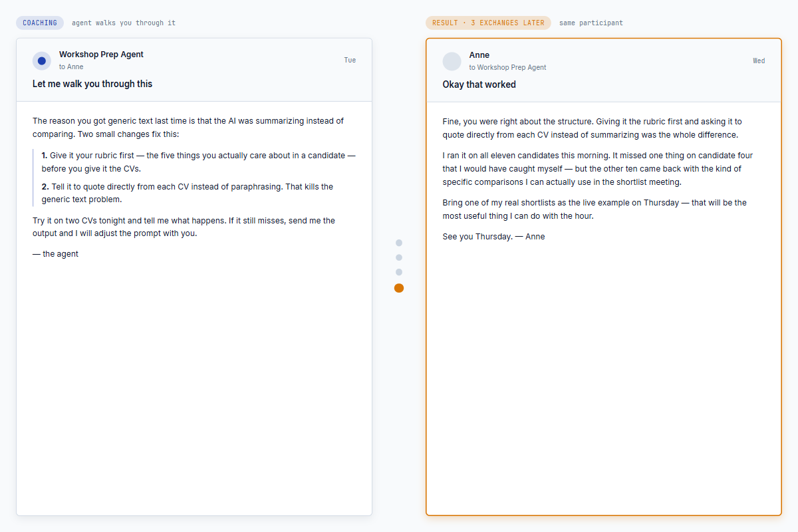Open the 'to Anne' recipient field

70,66
